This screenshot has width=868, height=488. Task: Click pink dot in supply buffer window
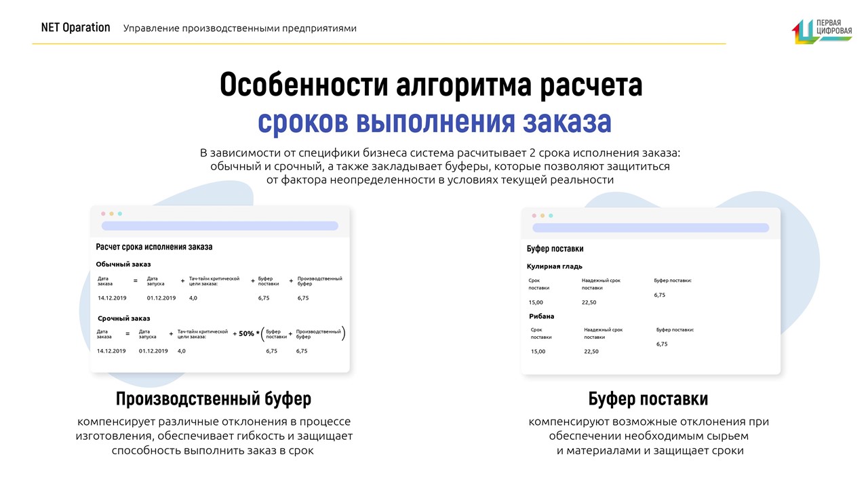(534, 216)
